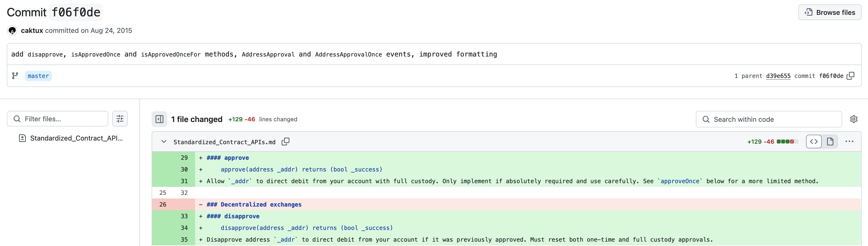The width and height of the screenshot is (868, 246).
Task: Click the Browse files button
Action: [x=829, y=12]
